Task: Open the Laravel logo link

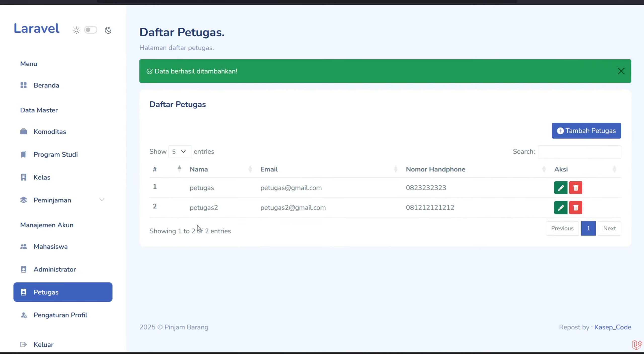Action: pos(37,28)
